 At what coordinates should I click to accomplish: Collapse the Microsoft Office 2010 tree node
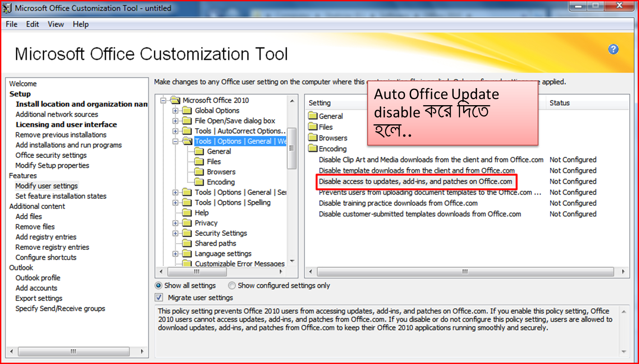click(x=163, y=100)
